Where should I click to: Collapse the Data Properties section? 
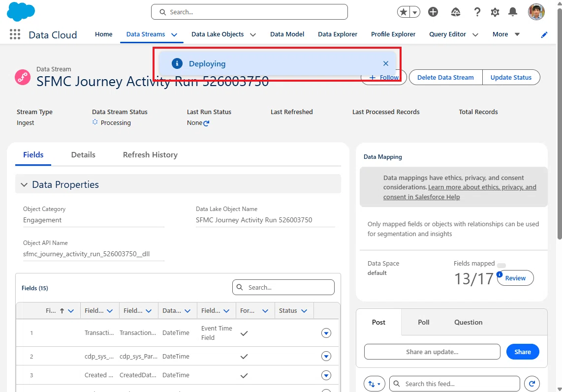click(24, 185)
